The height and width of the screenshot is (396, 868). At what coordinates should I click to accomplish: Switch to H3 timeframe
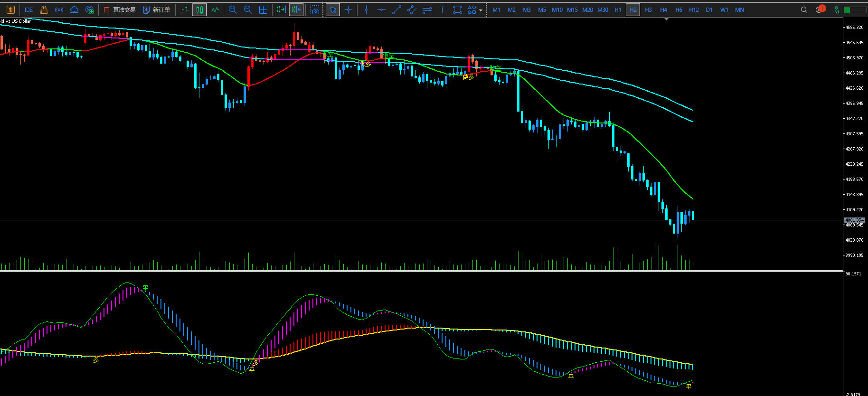[648, 9]
